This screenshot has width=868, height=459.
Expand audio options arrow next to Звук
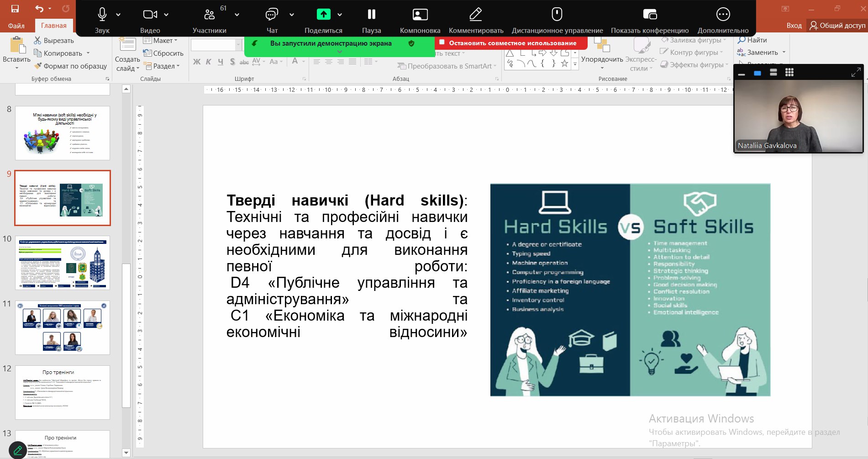pyautogui.click(x=118, y=15)
